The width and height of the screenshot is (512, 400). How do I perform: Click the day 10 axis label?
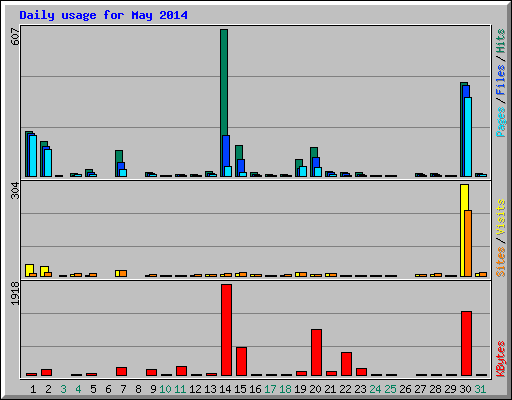[165, 389]
